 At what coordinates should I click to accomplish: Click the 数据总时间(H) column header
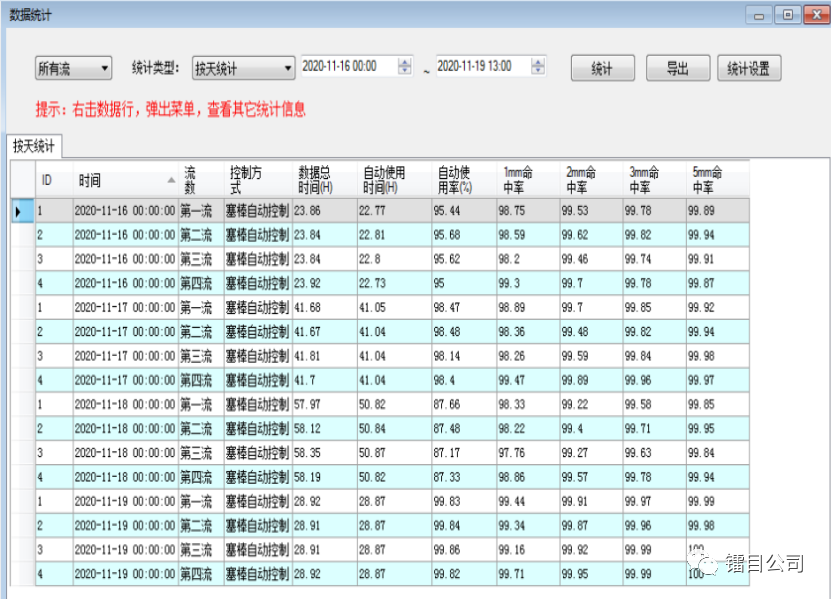[324, 180]
